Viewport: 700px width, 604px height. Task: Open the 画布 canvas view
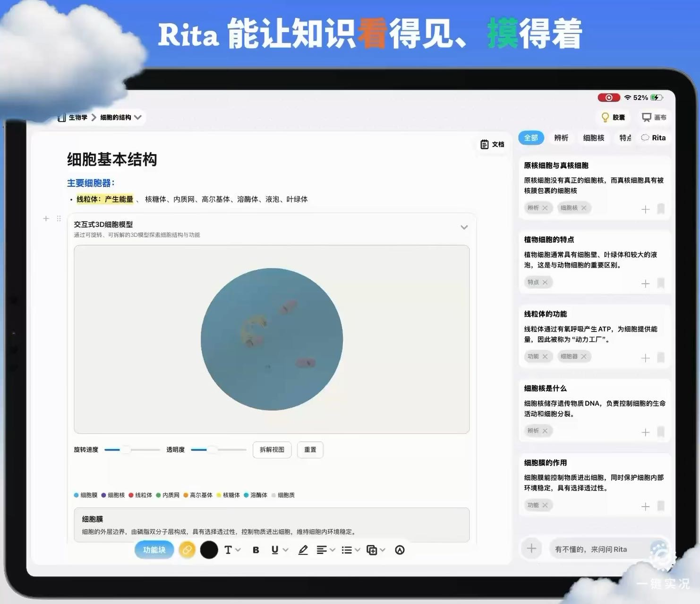654,117
